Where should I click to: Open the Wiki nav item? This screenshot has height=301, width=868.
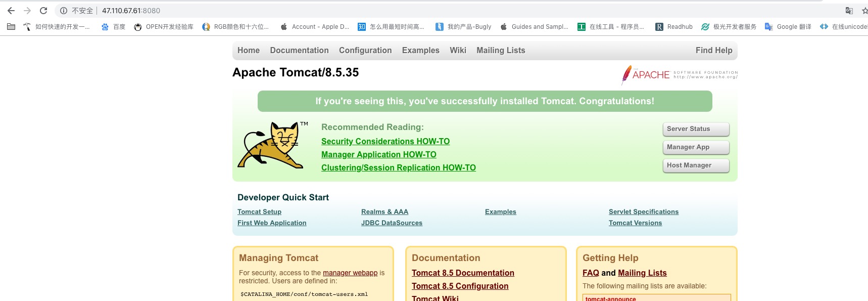point(458,50)
